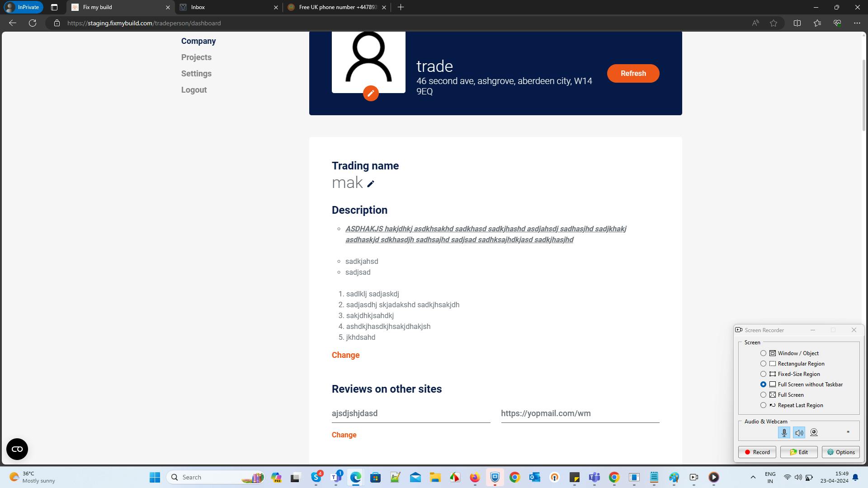The image size is (868, 488).
Task: Open split screen browser icon
Action: [797, 23]
